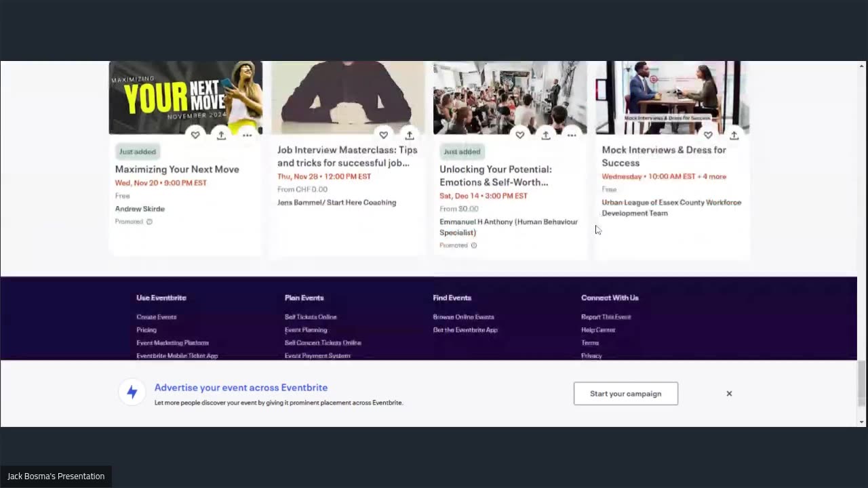Image resolution: width=868 pixels, height=488 pixels.
Task: Click the Promoted info icon under Emmanuel H Anthony
Action: [474, 245]
